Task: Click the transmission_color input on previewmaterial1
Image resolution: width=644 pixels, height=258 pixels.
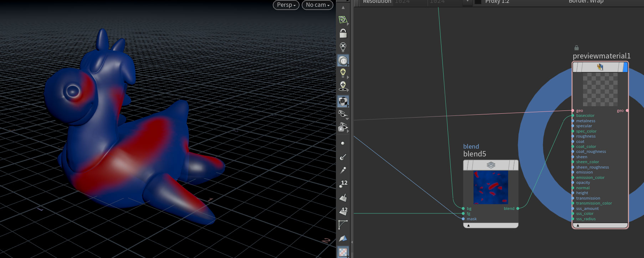Action: click(573, 203)
